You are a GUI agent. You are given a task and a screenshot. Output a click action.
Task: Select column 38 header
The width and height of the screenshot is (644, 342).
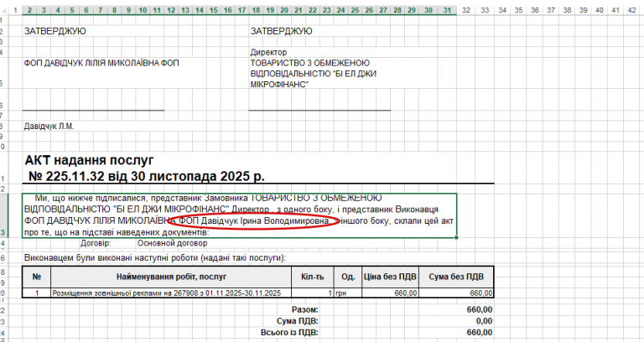567,10
